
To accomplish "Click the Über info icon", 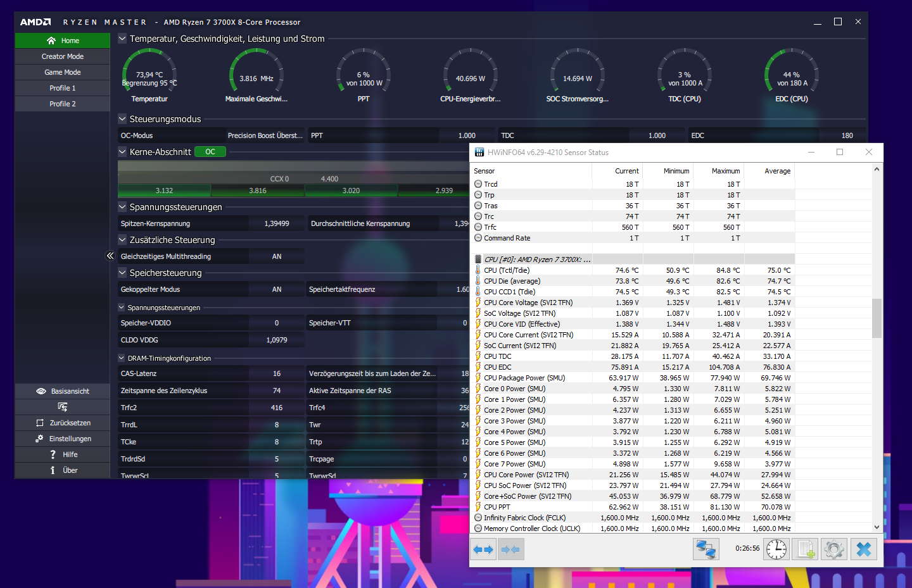I will 53,470.
